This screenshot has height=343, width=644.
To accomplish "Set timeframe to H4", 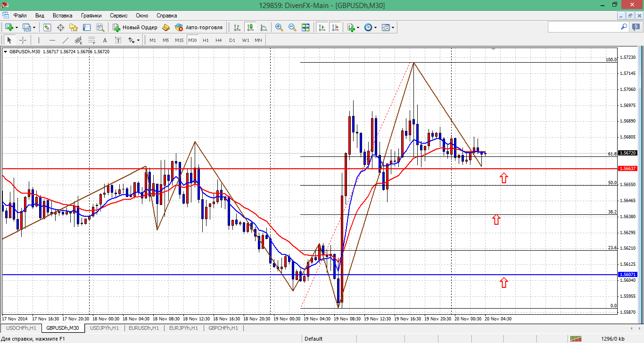I will pyautogui.click(x=218, y=40).
